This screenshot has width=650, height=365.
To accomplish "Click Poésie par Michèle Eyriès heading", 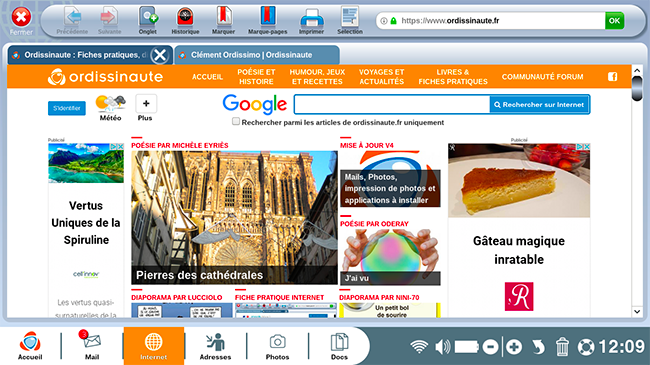I will [179, 146].
